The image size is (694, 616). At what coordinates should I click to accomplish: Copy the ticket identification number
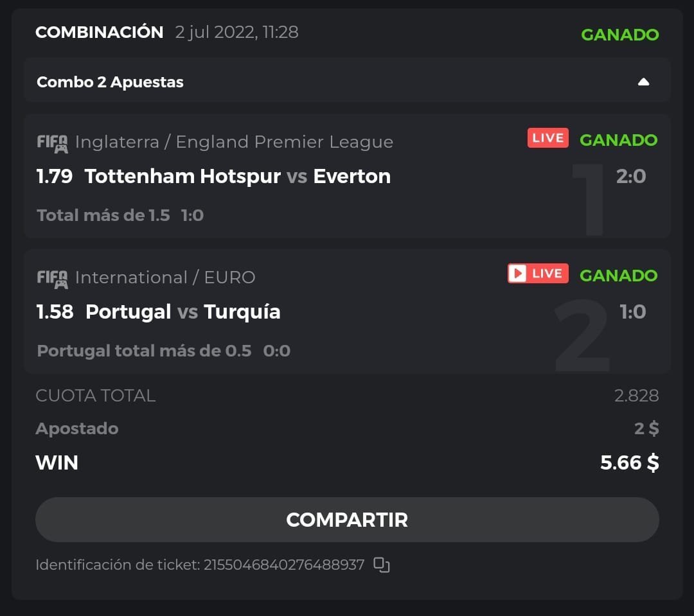click(382, 565)
